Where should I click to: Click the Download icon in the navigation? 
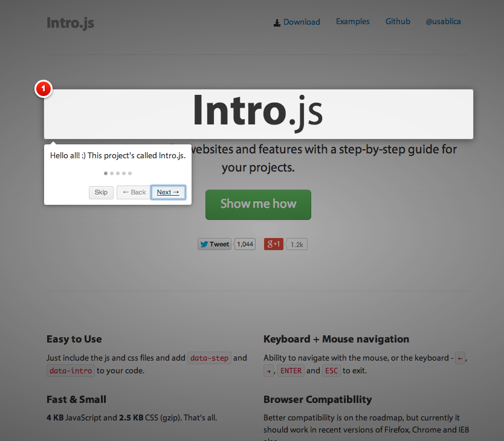tap(276, 22)
